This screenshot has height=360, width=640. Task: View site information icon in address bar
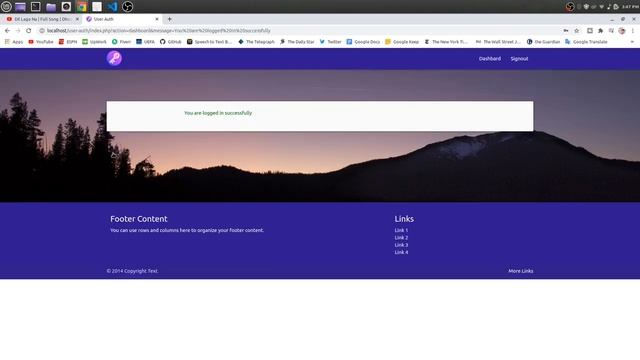tap(42, 31)
